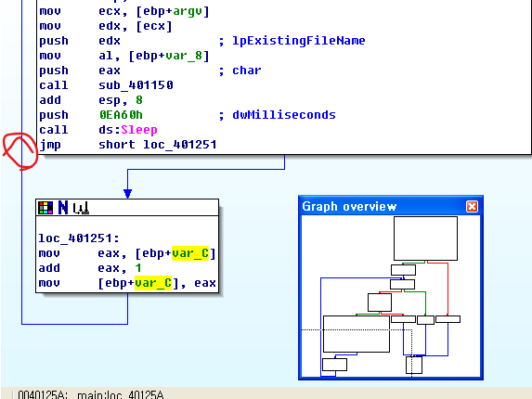Click the add esp, 8 instruction
532x399 pixels.
tap(91, 100)
